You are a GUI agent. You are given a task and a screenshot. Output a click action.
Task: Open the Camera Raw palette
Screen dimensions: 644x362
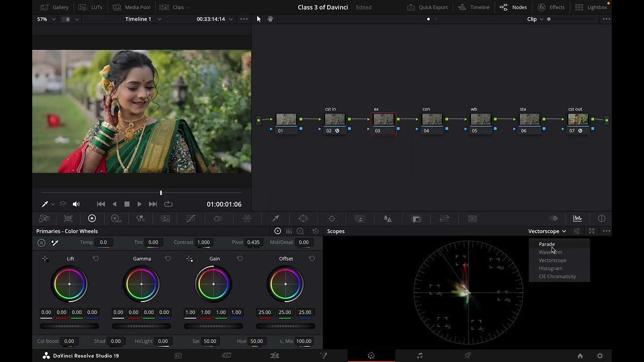click(x=44, y=219)
